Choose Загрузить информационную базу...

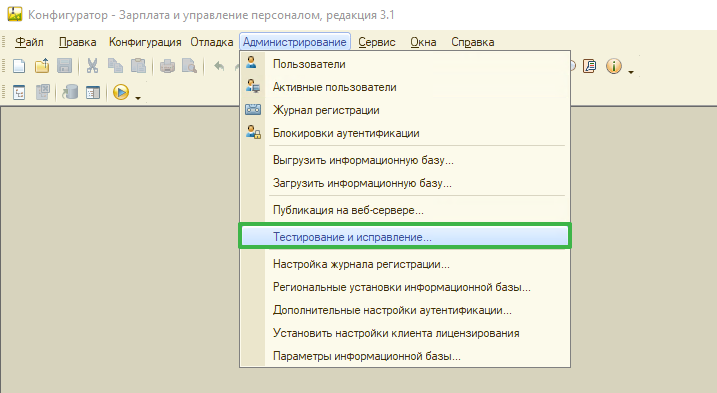(x=405, y=183)
